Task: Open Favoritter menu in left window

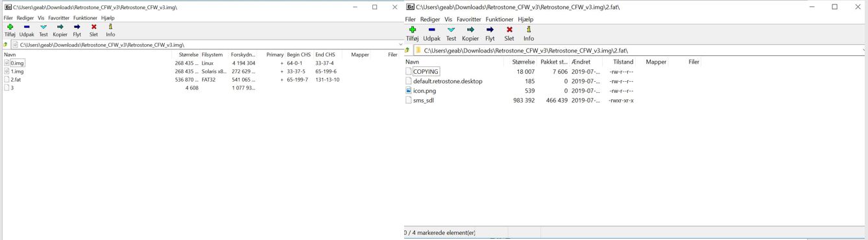Action: click(59, 18)
